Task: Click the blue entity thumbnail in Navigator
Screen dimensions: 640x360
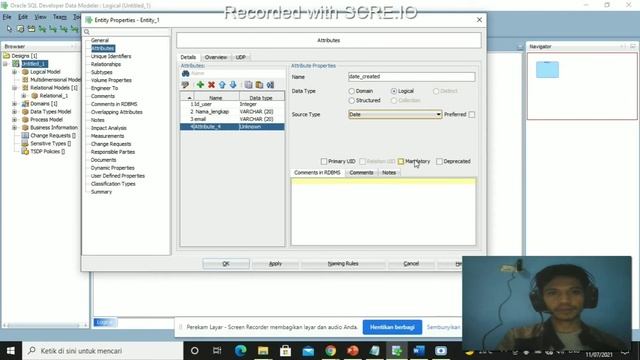Action: pyautogui.click(x=547, y=69)
